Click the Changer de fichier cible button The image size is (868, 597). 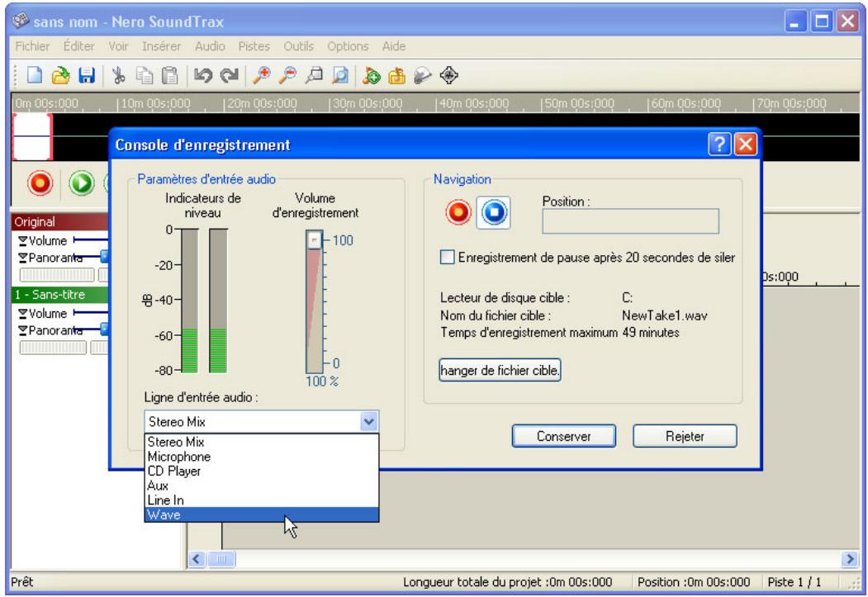[x=500, y=370]
